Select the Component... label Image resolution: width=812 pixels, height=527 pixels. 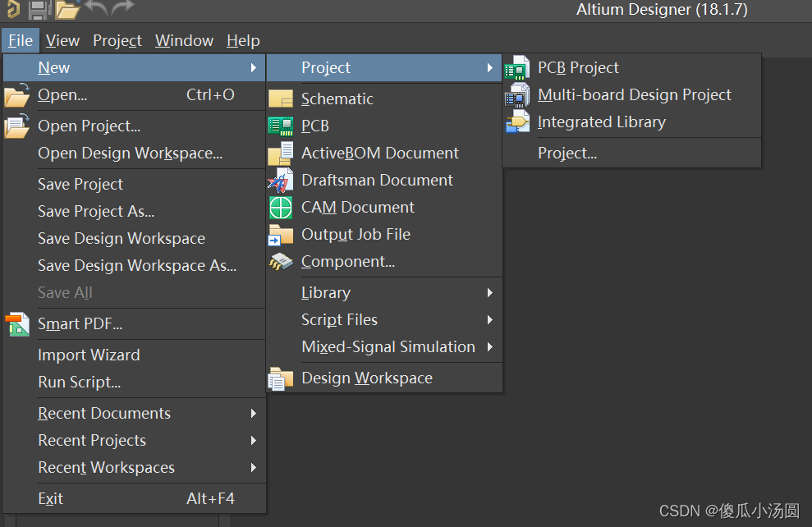[x=348, y=262]
